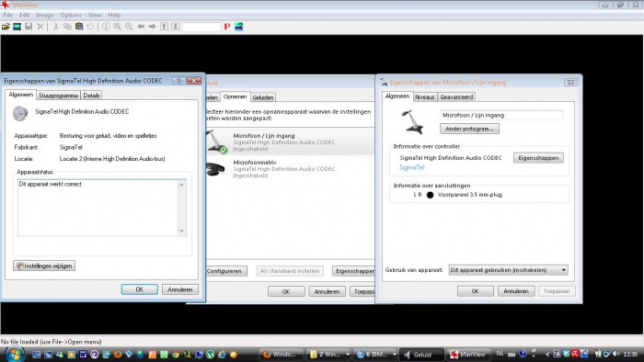Click Annuleren in Microfoon properties dialog
Image resolution: width=644 pixels, height=362 pixels.
tap(516, 290)
